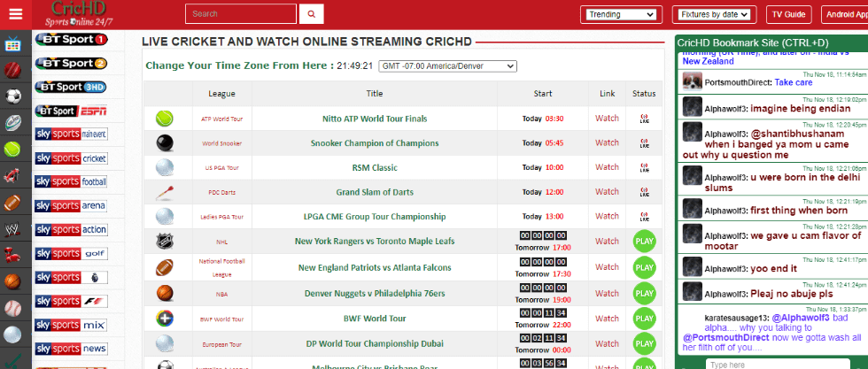Viewport: 868px width, 369px height.
Task: Open BT Sport ESPN channel logo
Action: (72, 111)
